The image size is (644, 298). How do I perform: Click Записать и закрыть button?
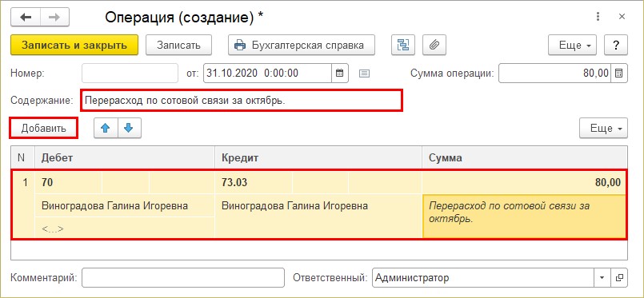click(x=74, y=45)
